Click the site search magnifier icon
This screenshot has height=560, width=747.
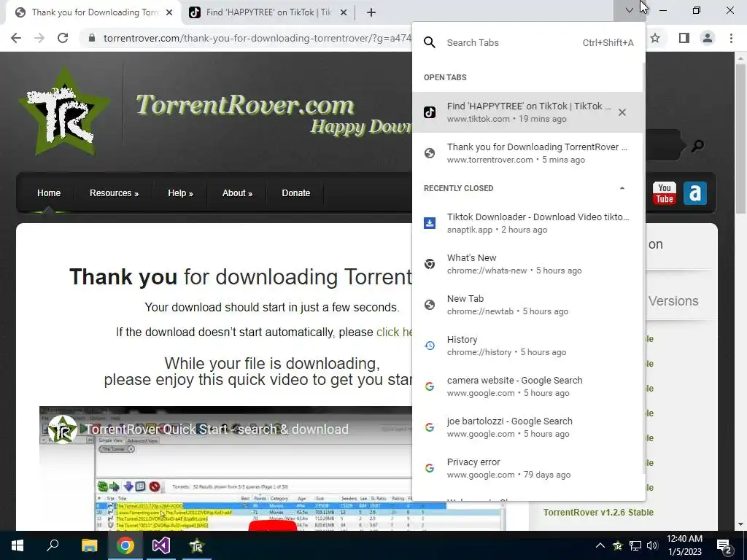[698, 146]
